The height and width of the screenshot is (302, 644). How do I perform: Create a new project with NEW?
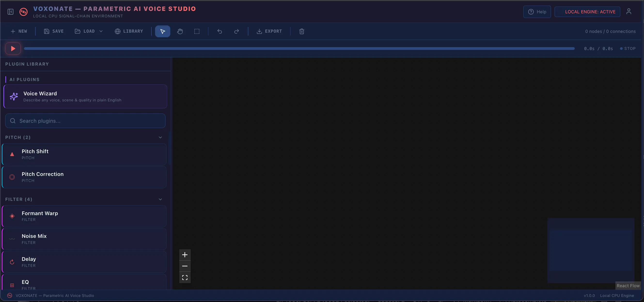pos(19,31)
